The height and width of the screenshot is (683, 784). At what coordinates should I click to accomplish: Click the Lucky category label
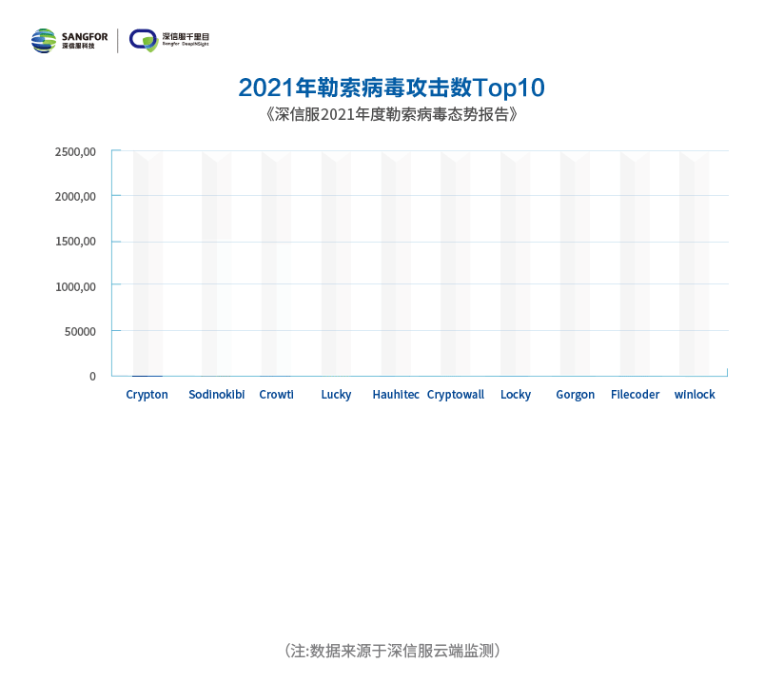pyautogui.click(x=336, y=395)
